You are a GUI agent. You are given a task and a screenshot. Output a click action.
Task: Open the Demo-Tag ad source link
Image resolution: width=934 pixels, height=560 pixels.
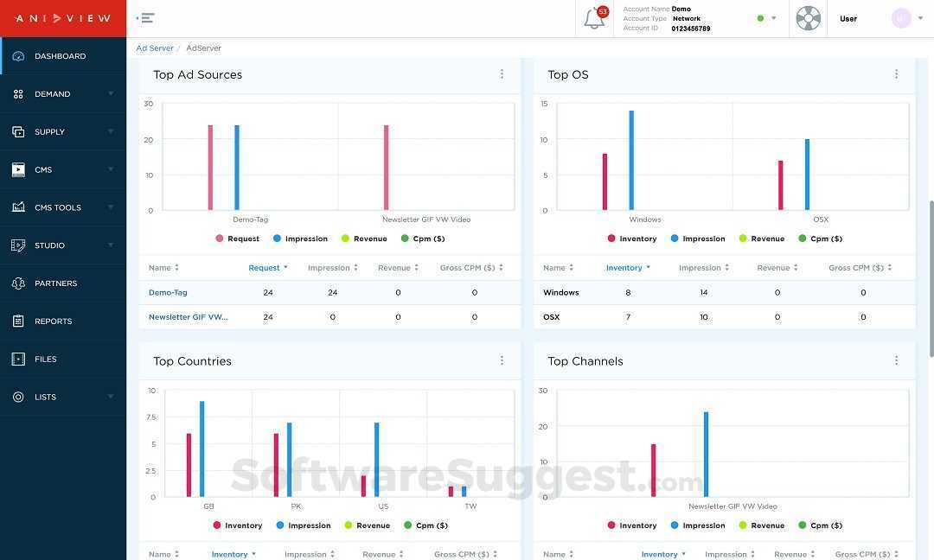(168, 293)
